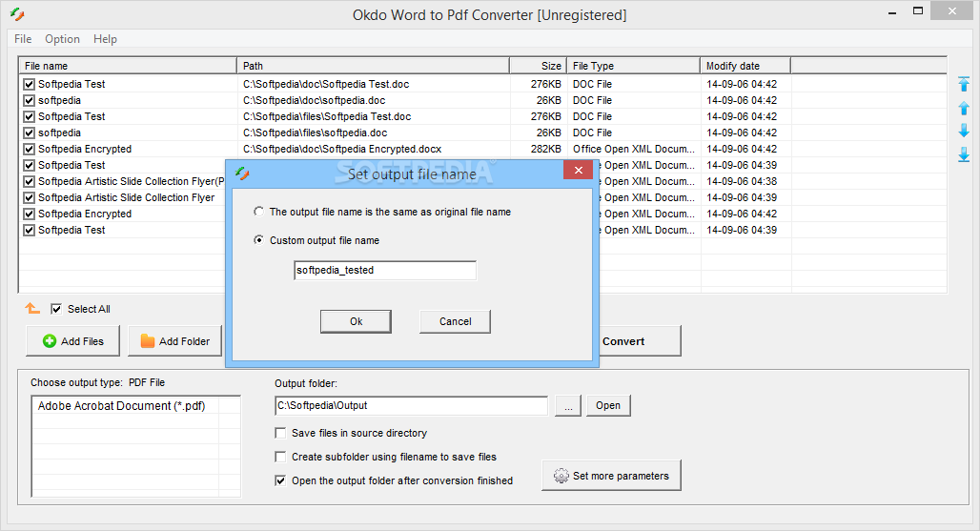Enable Save files in source directory

(280, 433)
